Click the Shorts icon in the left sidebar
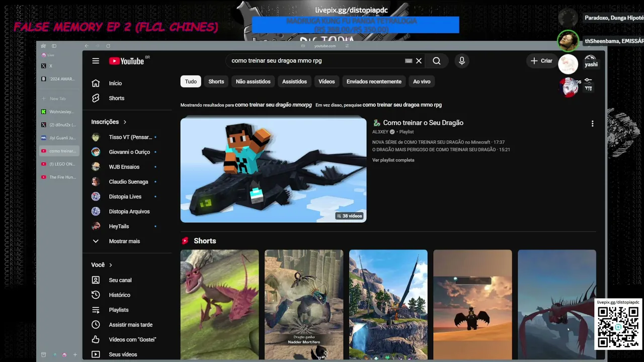 [x=96, y=98]
